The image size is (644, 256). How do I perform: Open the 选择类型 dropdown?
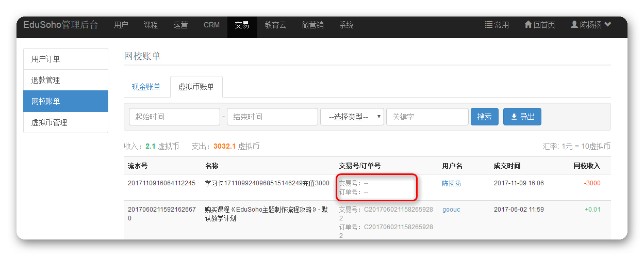(352, 117)
